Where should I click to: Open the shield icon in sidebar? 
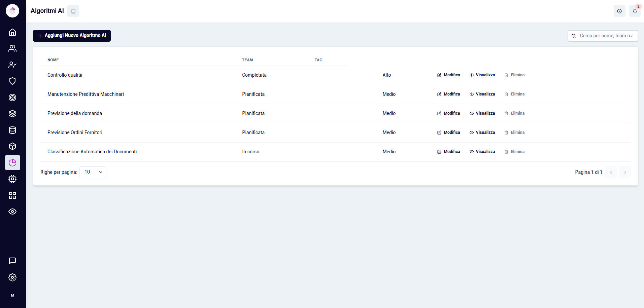point(12,81)
